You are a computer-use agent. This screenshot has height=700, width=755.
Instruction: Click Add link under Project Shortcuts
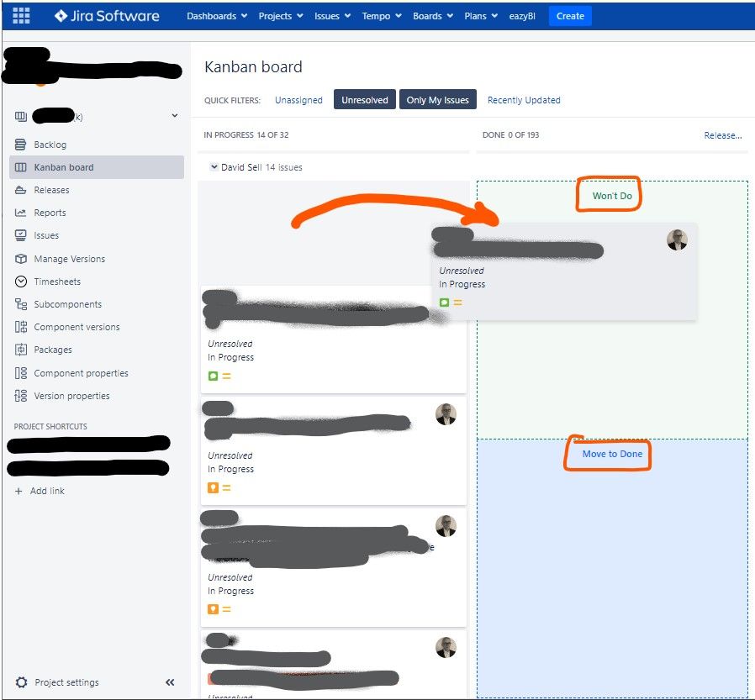tap(47, 491)
